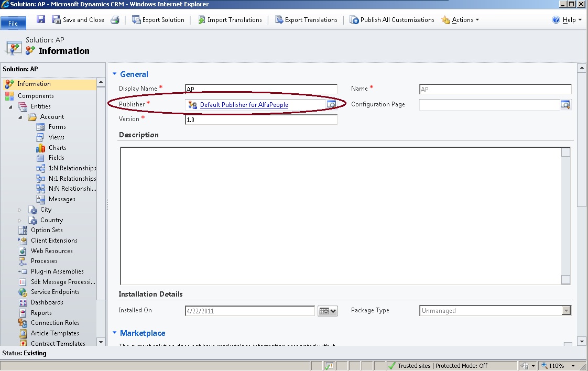This screenshot has width=588, height=371.
Task: Click the Fields icon under Account
Action: tap(40, 158)
